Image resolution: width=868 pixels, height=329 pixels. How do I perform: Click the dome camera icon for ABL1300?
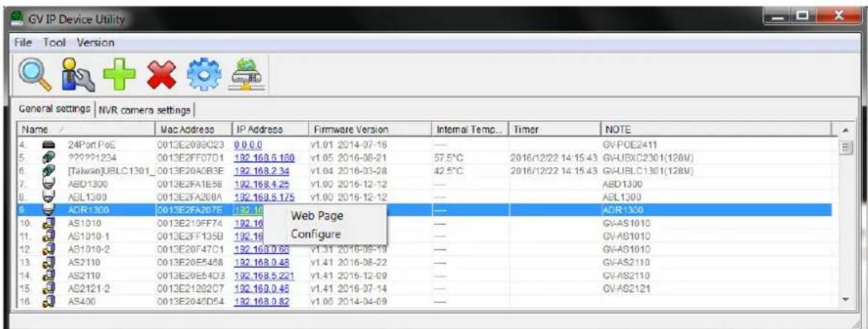coord(49,197)
